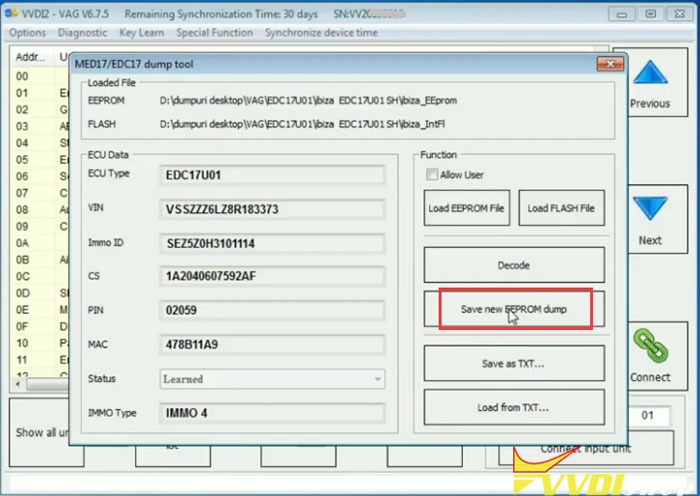Open the Key Learn menu

coord(142,33)
